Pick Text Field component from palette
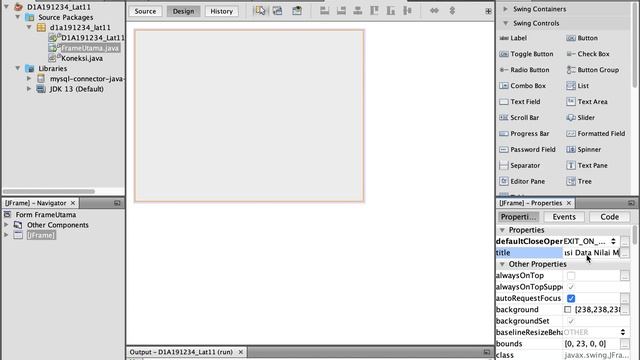Screen dimensions: 640x360 (520, 102)
